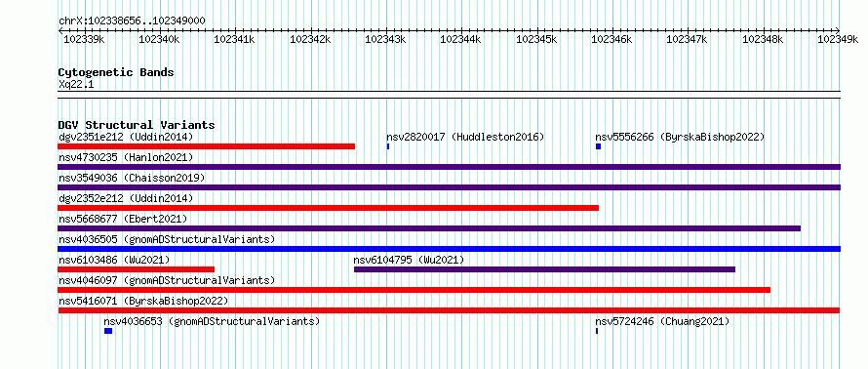Click the nsv6103486 (Wu2021) label
The image size is (868, 369).
pyautogui.click(x=114, y=260)
